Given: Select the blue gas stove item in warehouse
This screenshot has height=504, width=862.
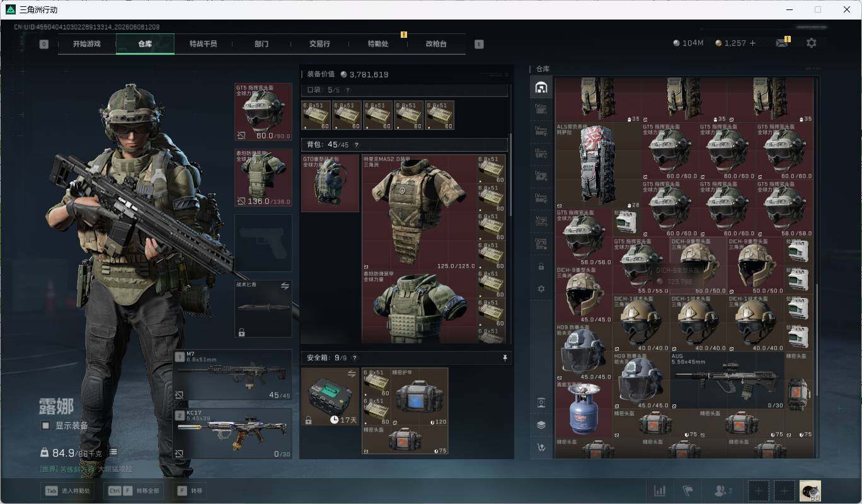Looking at the screenshot, I should (x=583, y=409).
